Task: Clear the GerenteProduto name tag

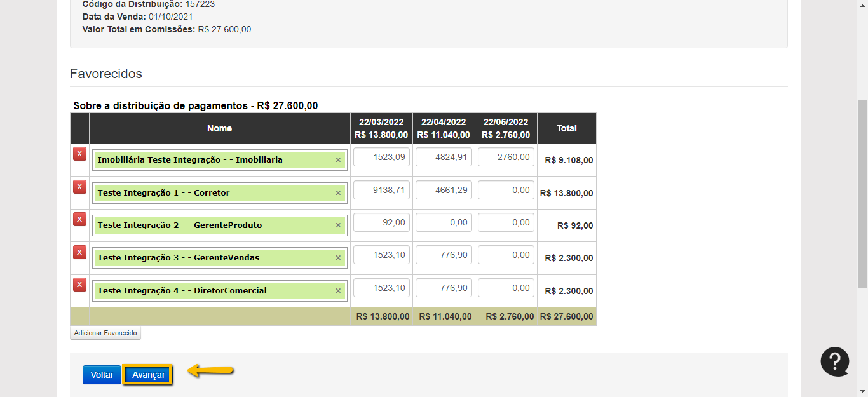Action: [338, 225]
